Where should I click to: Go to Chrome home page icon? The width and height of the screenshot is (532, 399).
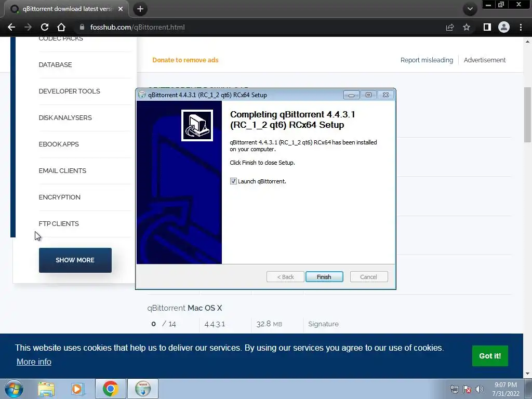click(61, 27)
